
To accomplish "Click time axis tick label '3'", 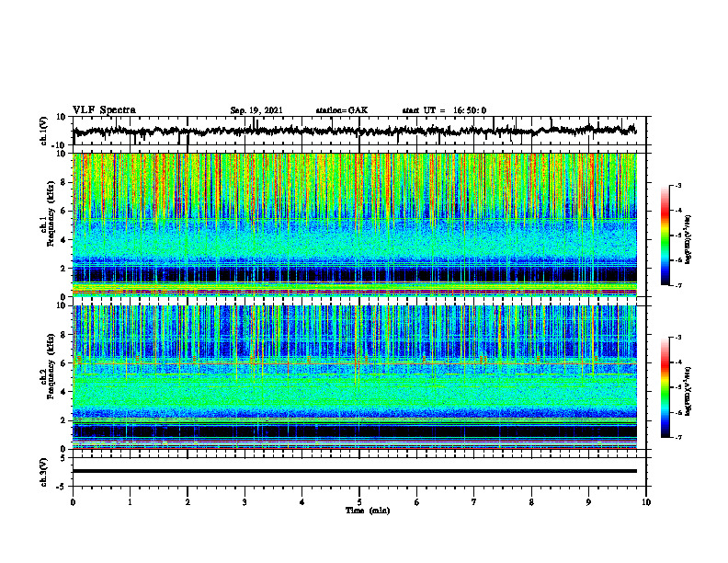I will (245, 502).
